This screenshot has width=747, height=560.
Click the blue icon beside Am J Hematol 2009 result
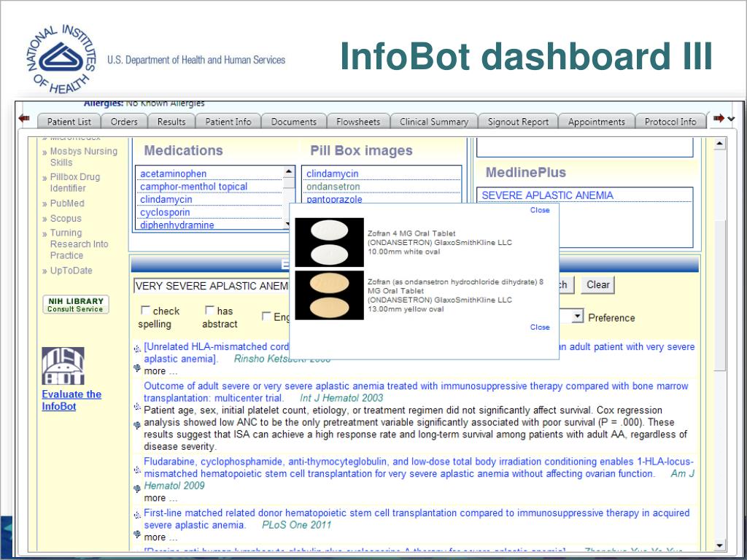tap(137, 488)
